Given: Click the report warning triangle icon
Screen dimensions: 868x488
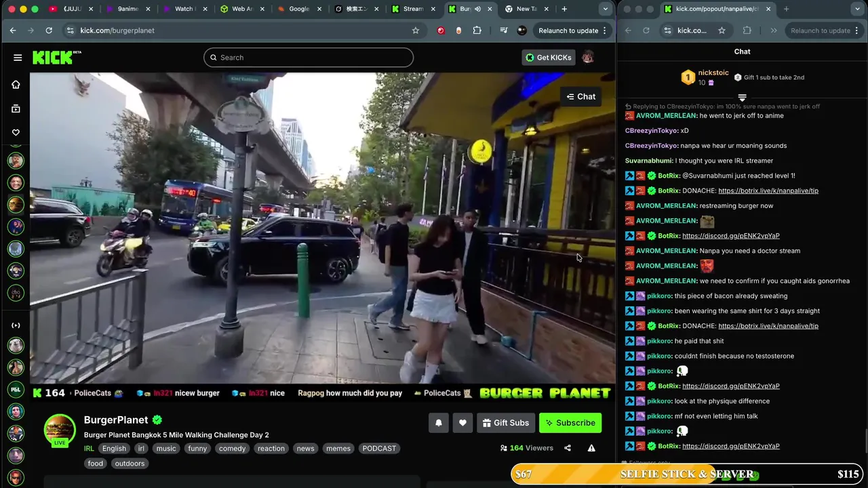Looking at the screenshot, I should (x=591, y=448).
